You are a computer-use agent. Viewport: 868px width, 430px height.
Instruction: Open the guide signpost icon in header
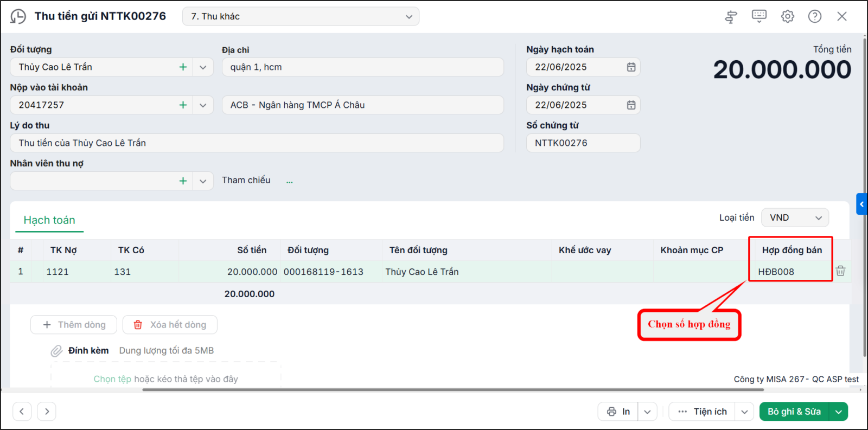point(731,17)
